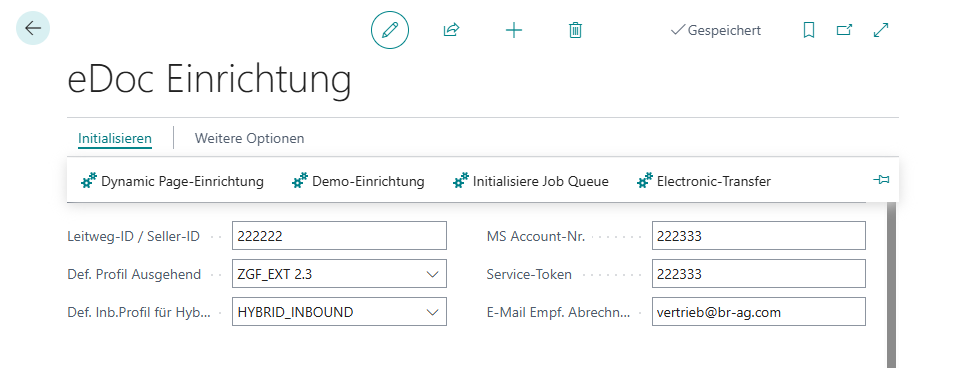Expand page with diagonal arrows icon

[x=881, y=30]
